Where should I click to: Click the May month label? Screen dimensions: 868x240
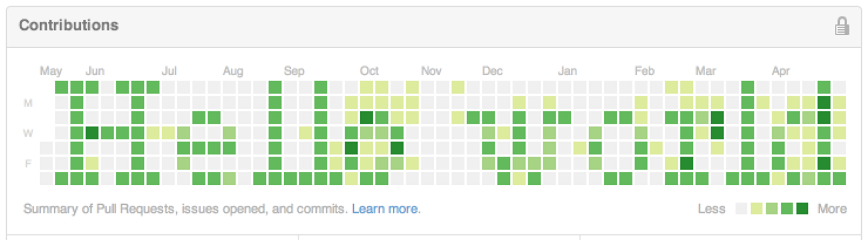click(51, 71)
